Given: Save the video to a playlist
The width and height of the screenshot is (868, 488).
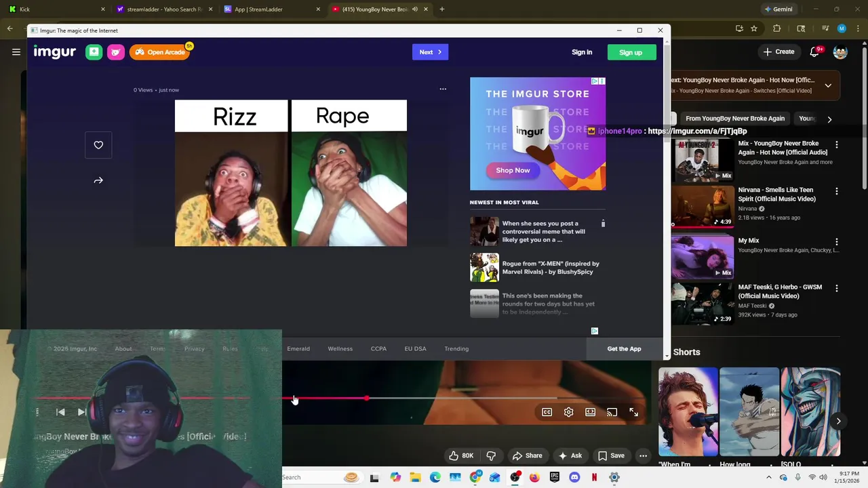Looking at the screenshot, I should click(610, 455).
